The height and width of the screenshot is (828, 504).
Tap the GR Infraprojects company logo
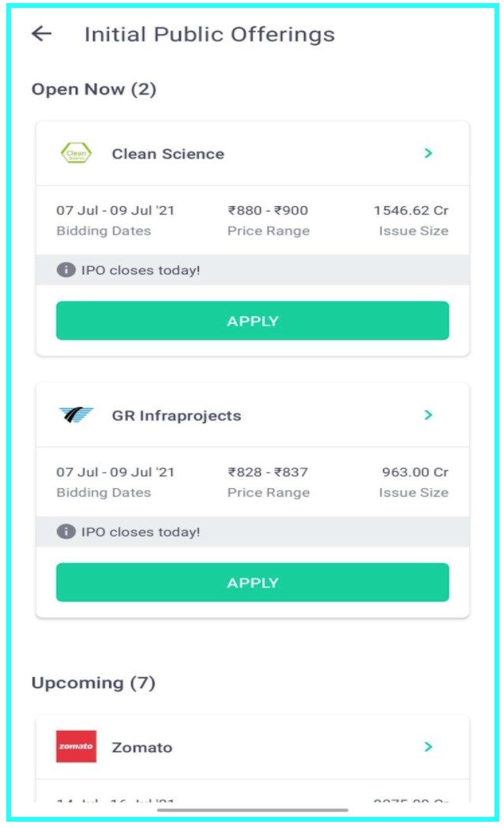[76, 415]
